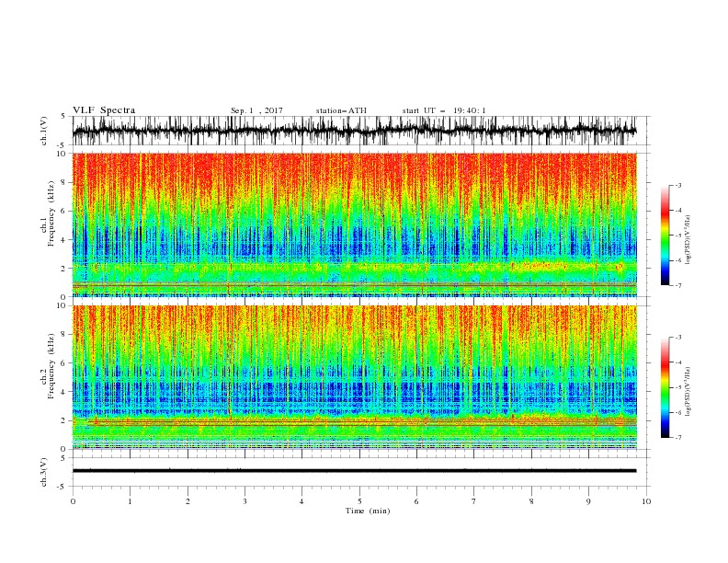Click inside the ch.2 spectrogram plot
The height and width of the screenshot is (563, 728).
(355, 377)
